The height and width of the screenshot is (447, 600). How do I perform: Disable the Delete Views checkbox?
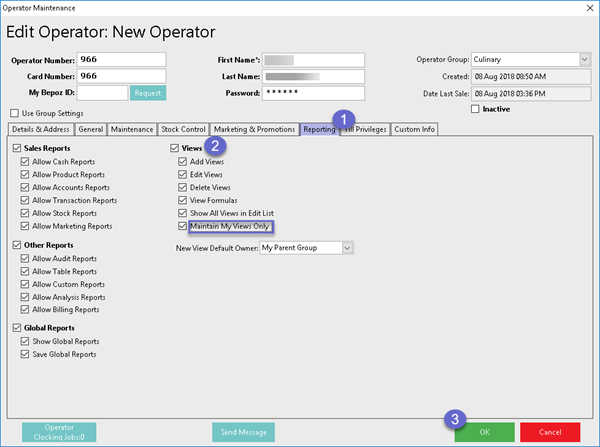pos(182,187)
